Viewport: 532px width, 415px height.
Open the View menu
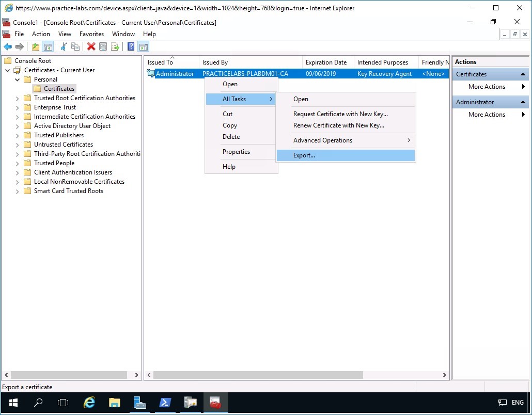(x=65, y=34)
